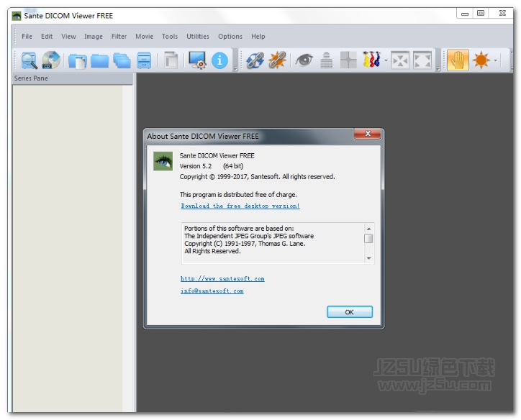Click the blue chain link icon
This screenshot has height=420, width=521.
(255, 60)
